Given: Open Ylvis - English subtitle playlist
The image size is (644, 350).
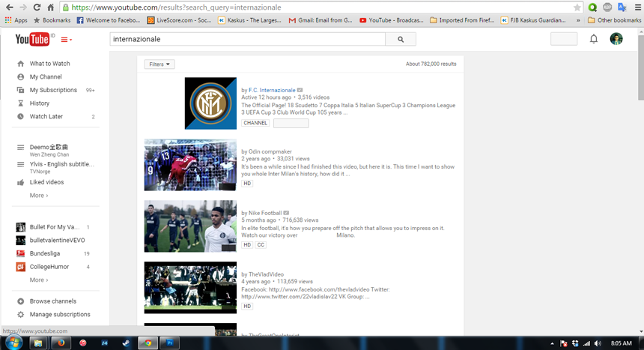Looking at the screenshot, I should (x=61, y=163).
